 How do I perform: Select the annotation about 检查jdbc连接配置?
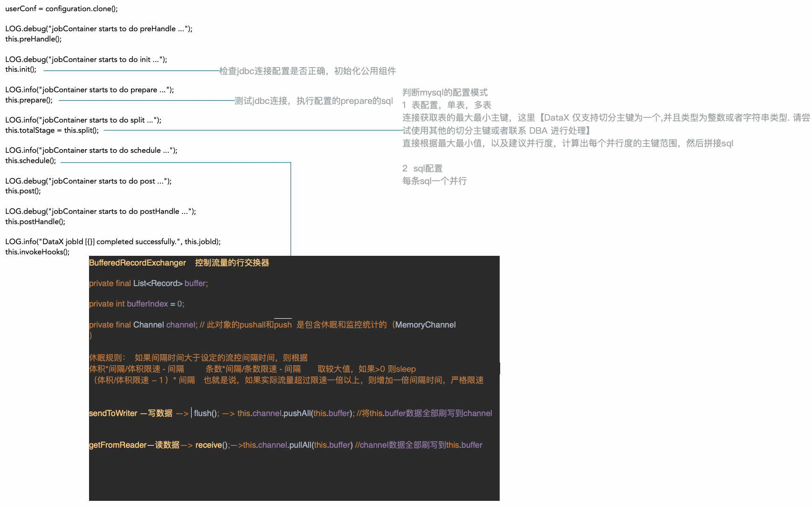tap(306, 71)
